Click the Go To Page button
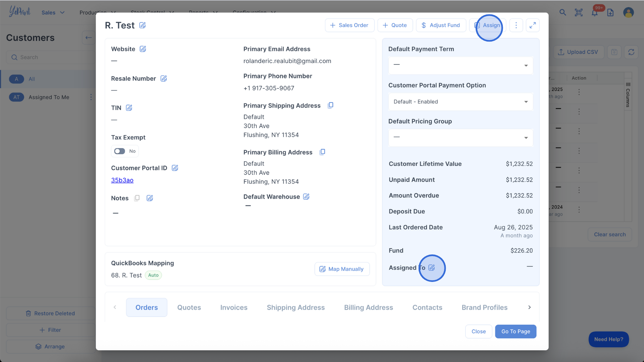The height and width of the screenshot is (362, 644). (516, 331)
